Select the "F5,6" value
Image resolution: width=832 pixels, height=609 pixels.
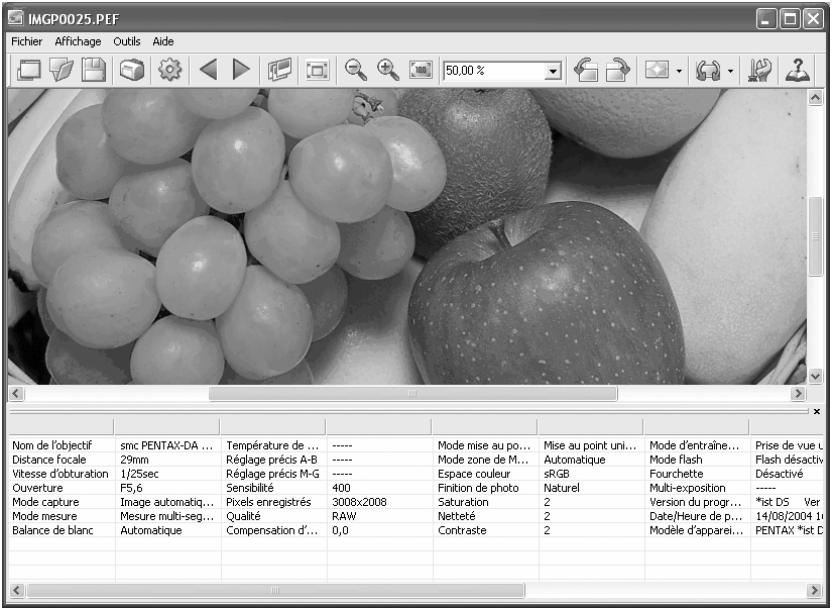[131, 488]
